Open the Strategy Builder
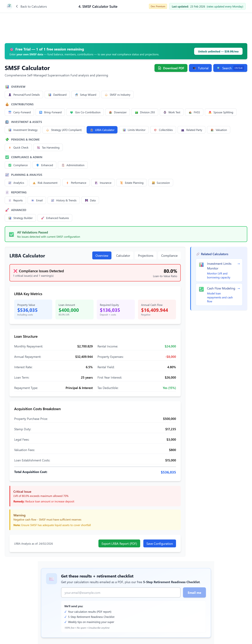The image size is (252, 644). pos(20,218)
